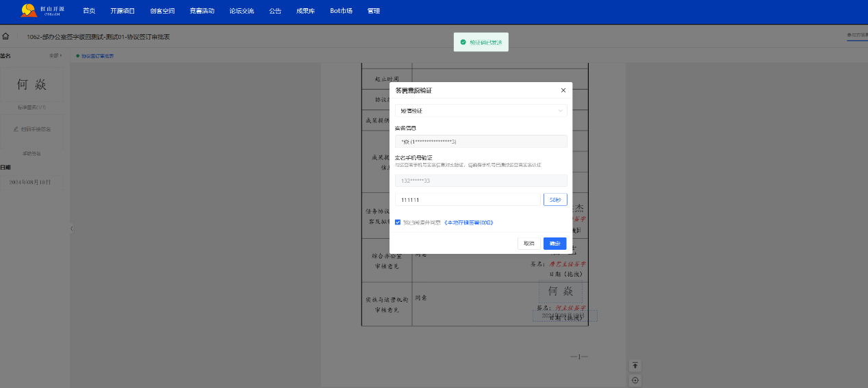Open 首页 in the top navigation
The image size is (868, 388).
click(89, 11)
